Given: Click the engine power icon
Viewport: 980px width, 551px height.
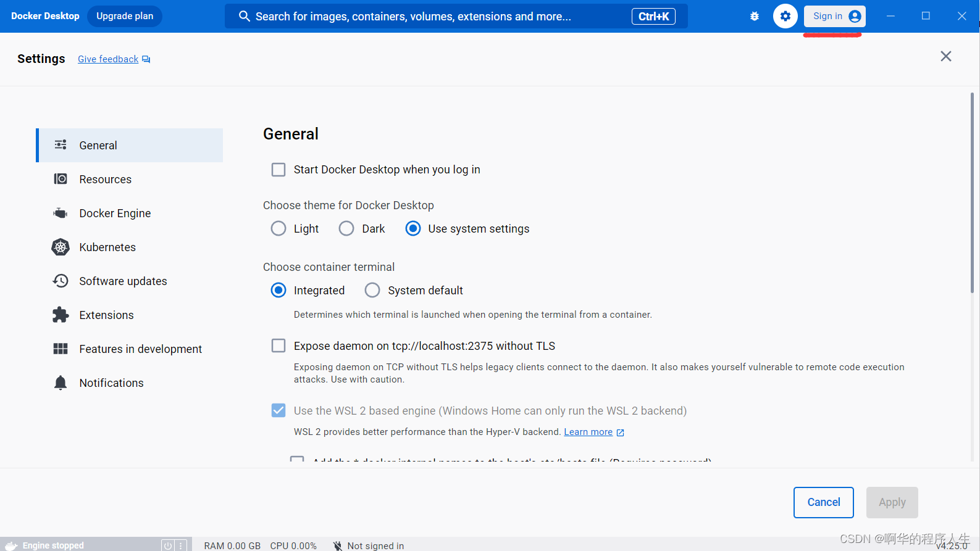Looking at the screenshot, I should click(167, 545).
